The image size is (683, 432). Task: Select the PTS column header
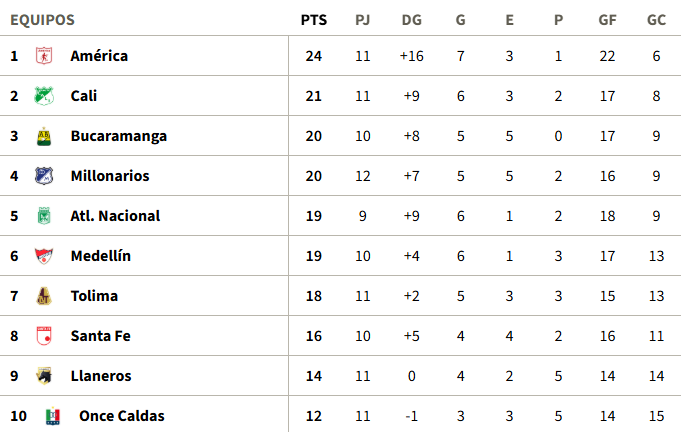coord(314,20)
